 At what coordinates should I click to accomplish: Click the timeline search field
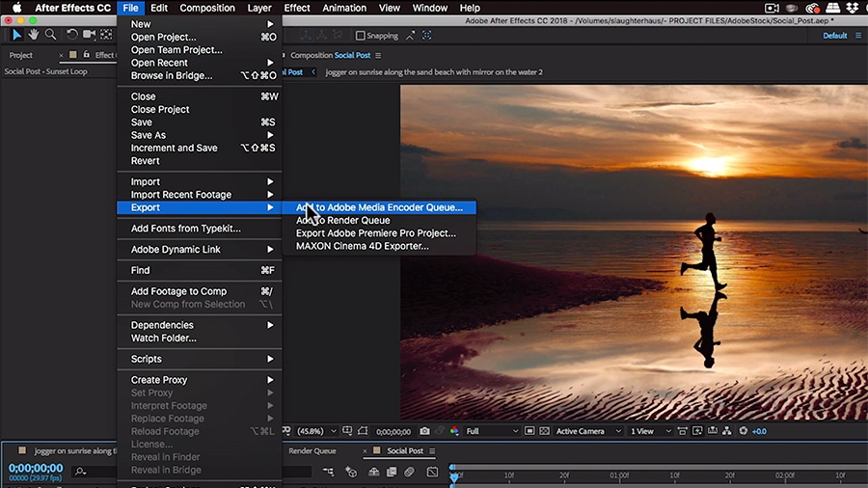[94, 472]
